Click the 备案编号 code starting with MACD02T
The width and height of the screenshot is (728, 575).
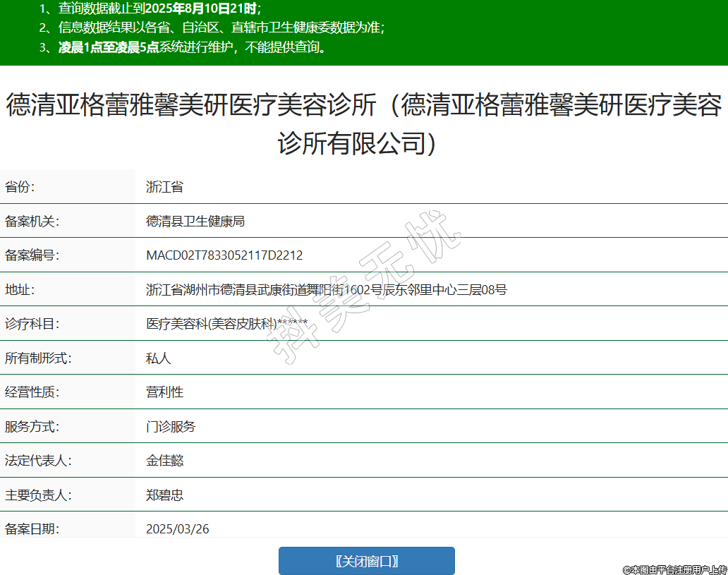coord(224,255)
